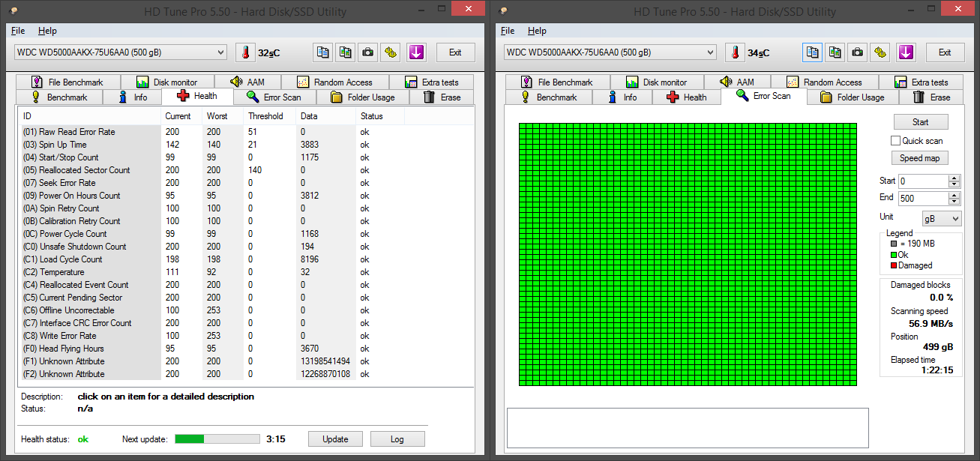Open Benchmark tab in right window
The width and height of the screenshot is (980, 461).
click(x=549, y=97)
